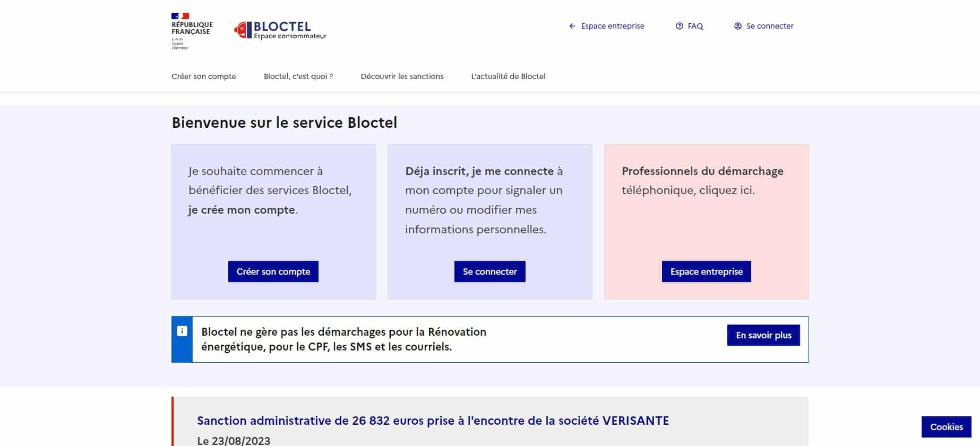Select 'Créer son compte' in the navigation menu
The image size is (980, 446).
tap(204, 76)
